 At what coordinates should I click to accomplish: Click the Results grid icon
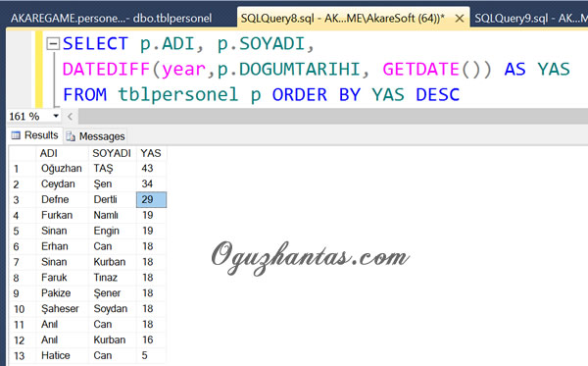pos(16,135)
